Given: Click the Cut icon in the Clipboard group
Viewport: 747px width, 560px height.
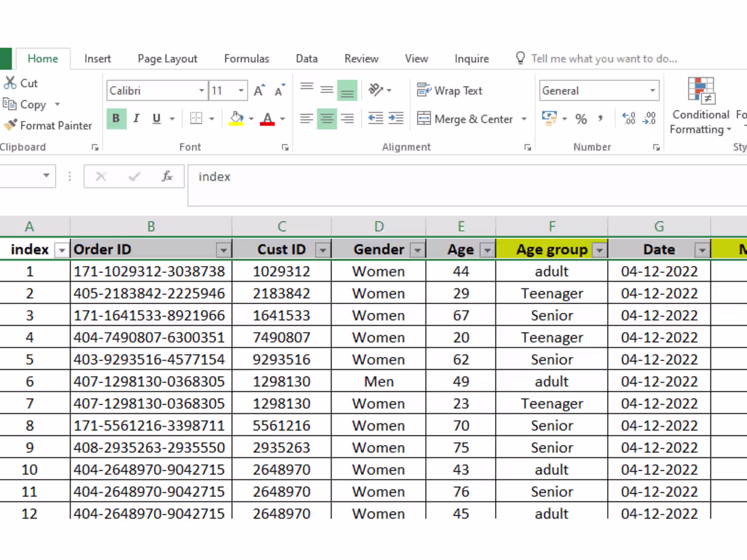Looking at the screenshot, I should pyautogui.click(x=11, y=82).
